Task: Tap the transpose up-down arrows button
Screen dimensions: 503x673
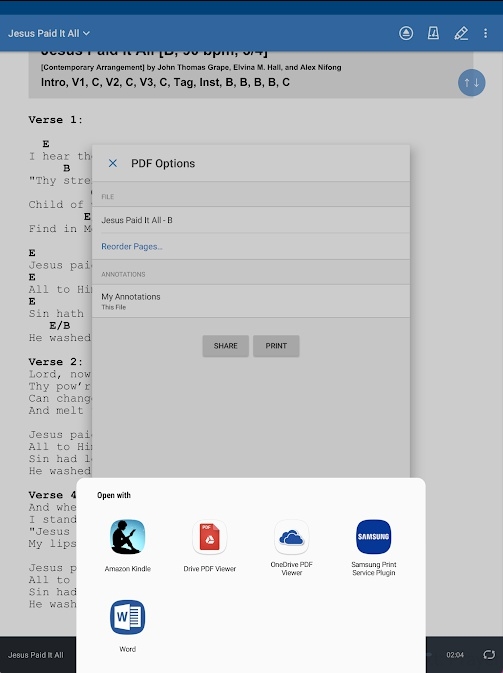Action: 471,82
